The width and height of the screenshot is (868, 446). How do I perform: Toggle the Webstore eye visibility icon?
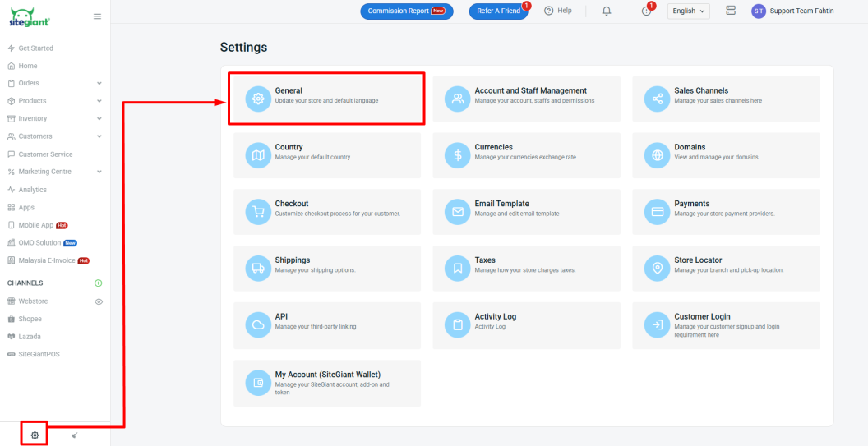99,301
